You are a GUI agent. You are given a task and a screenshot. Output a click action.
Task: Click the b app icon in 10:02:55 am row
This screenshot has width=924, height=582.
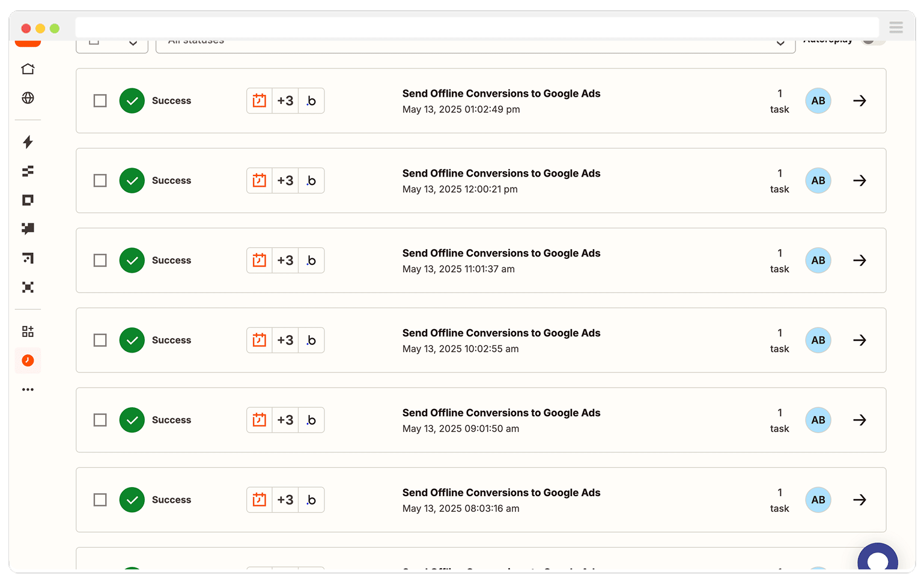click(311, 341)
